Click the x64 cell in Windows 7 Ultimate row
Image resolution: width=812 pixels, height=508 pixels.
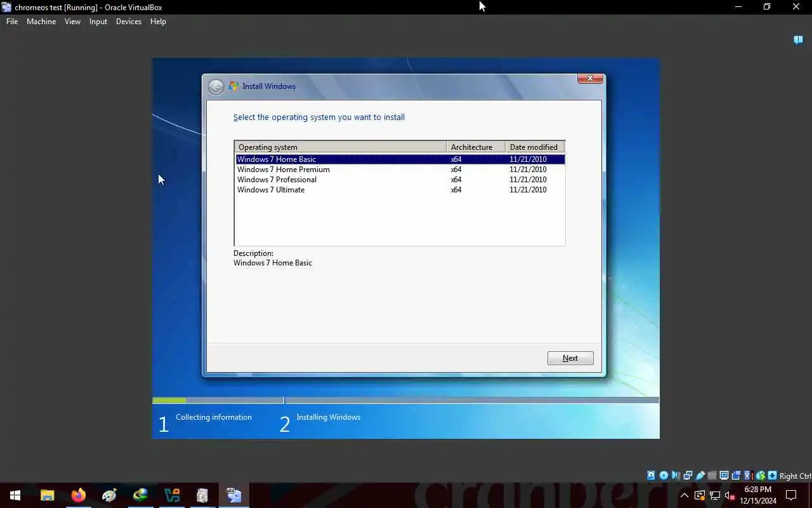[456, 190]
